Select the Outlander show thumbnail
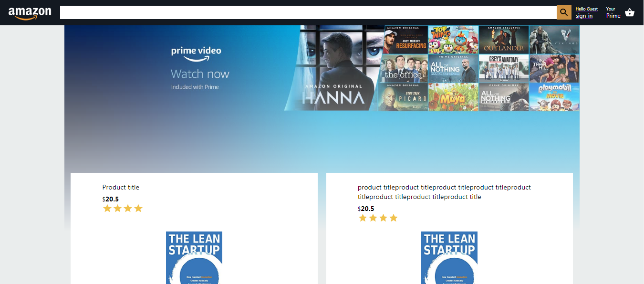 point(504,40)
